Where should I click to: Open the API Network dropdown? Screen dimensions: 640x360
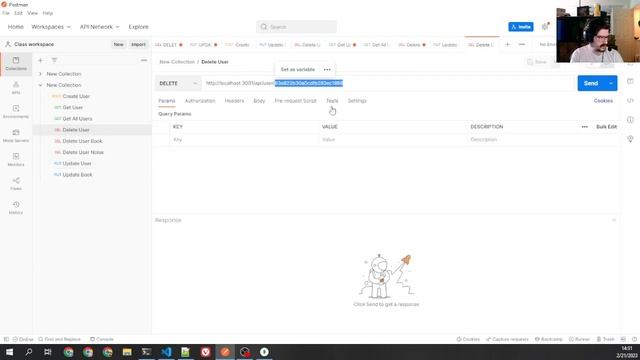[100, 27]
